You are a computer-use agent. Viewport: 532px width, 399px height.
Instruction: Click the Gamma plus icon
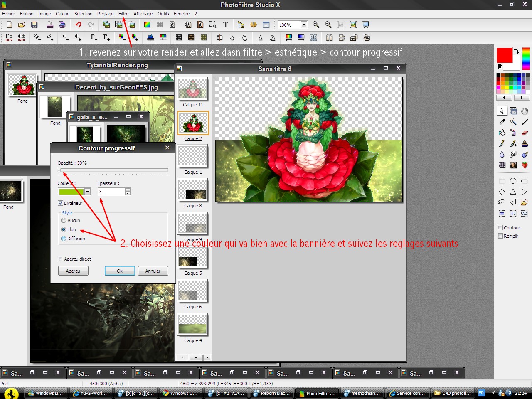(106, 38)
